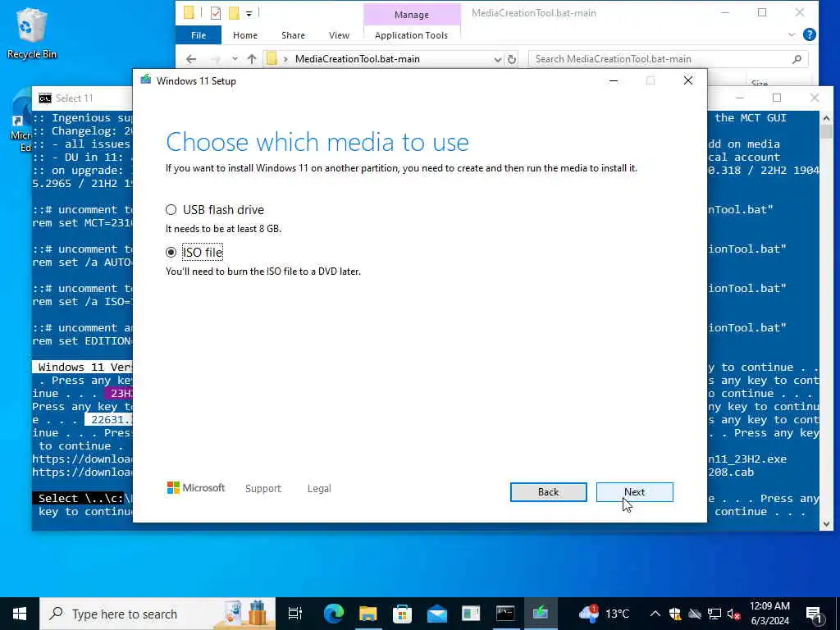This screenshot has height=630, width=840.
Task: Go up one folder level
Action: (252, 59)
